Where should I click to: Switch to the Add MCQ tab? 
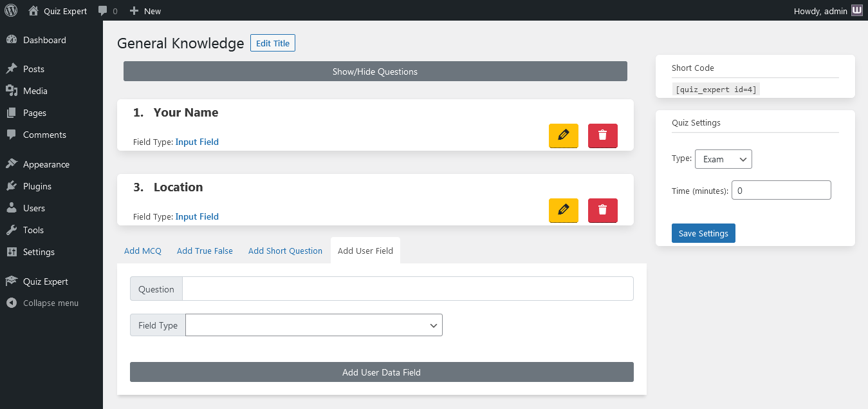point(143,251)
